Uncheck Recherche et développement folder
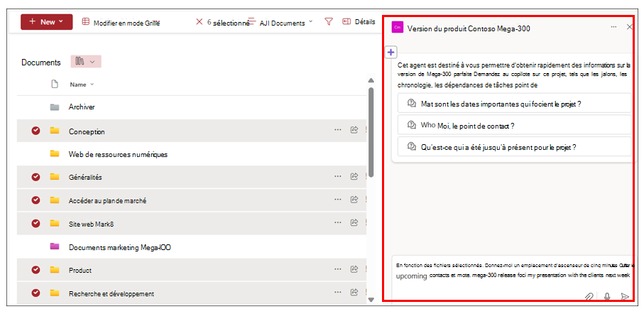Image resolution: width=644 pixels, height=314 pixels. point(36,293)
